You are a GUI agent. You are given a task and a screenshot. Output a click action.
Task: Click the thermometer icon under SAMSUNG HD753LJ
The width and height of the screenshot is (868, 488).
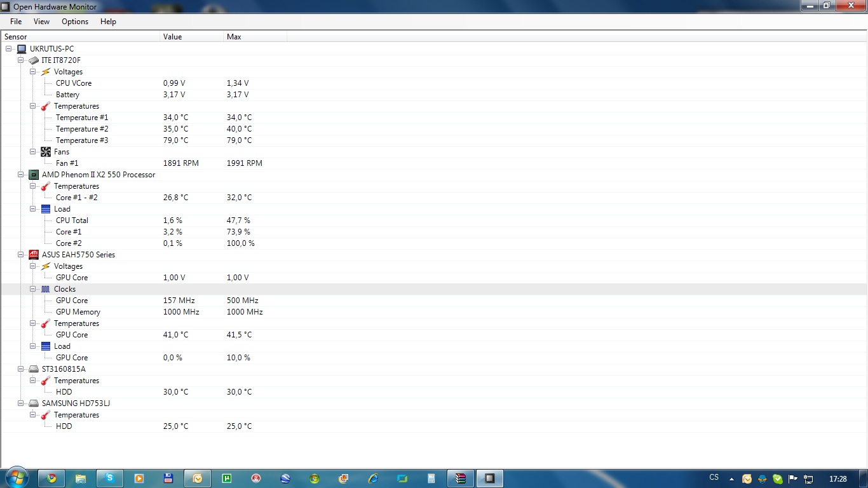[46, 415]
